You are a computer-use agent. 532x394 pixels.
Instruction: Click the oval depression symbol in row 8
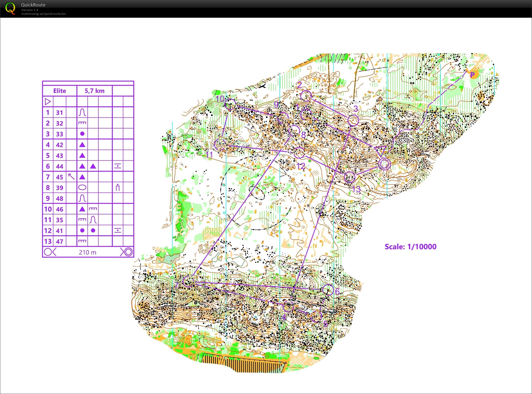[82, 187]
